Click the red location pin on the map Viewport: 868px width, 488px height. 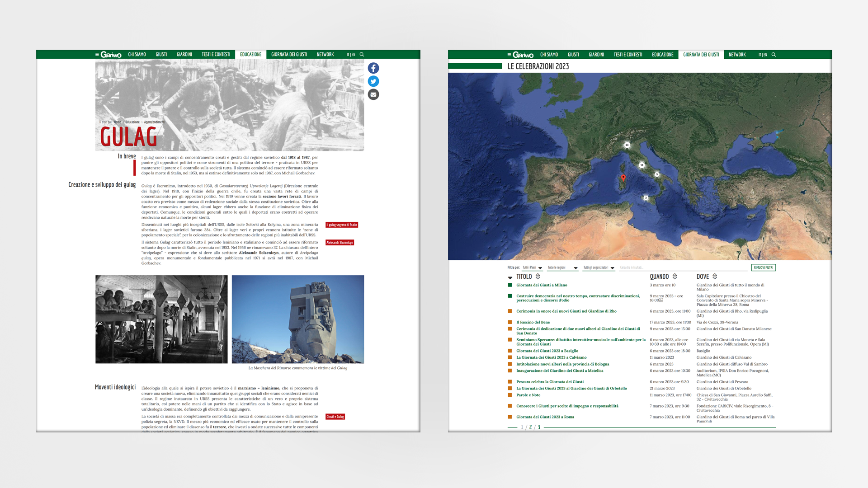(x=623, y=178)
